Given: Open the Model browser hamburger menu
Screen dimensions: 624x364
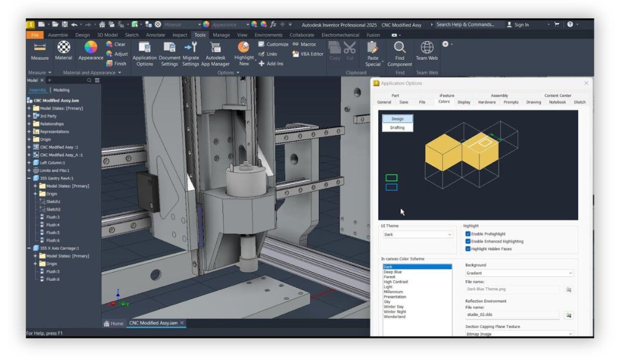Looking at the screenshot, I should click(96, 81).
